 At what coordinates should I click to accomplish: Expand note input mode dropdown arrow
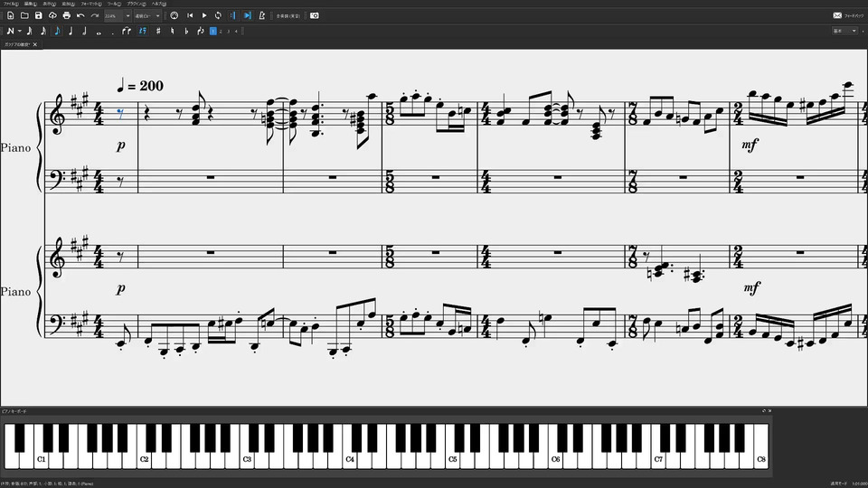(19, 31)
